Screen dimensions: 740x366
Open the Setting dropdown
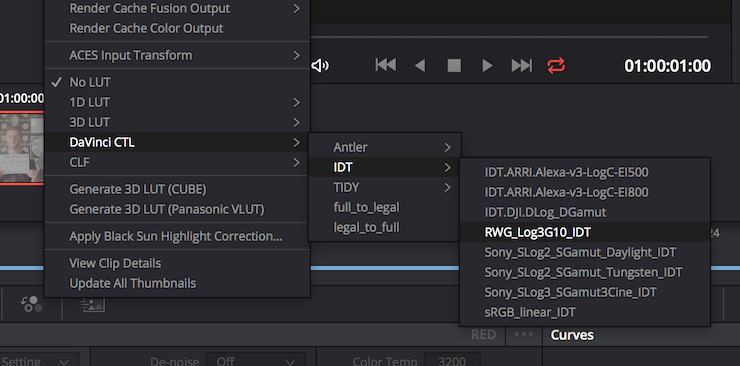click(39, 361)
